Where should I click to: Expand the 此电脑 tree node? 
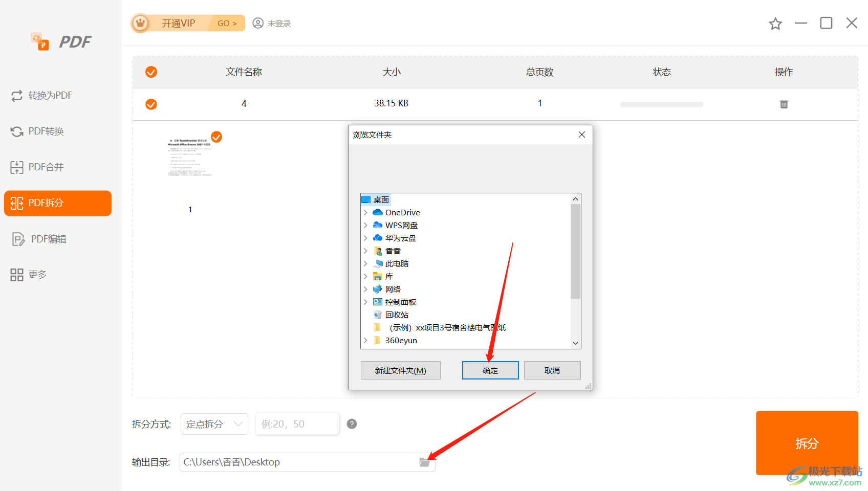click(x=365, y=263)
